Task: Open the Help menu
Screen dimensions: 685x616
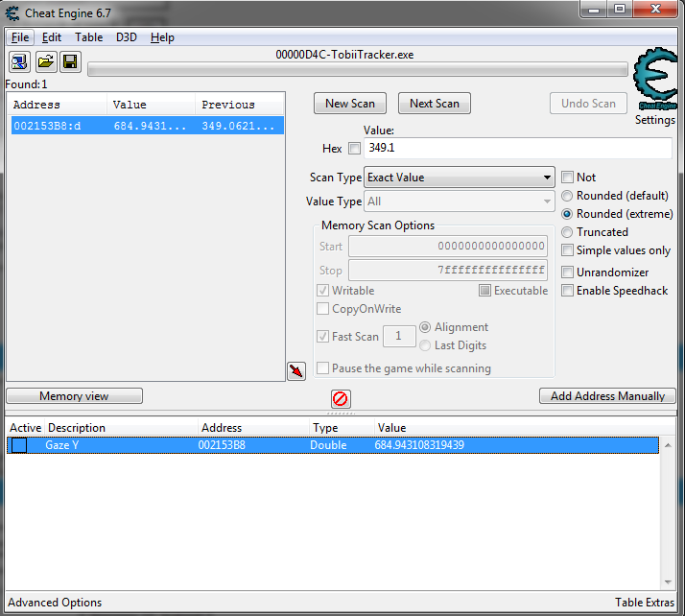Action: click(x=162, y=37)
